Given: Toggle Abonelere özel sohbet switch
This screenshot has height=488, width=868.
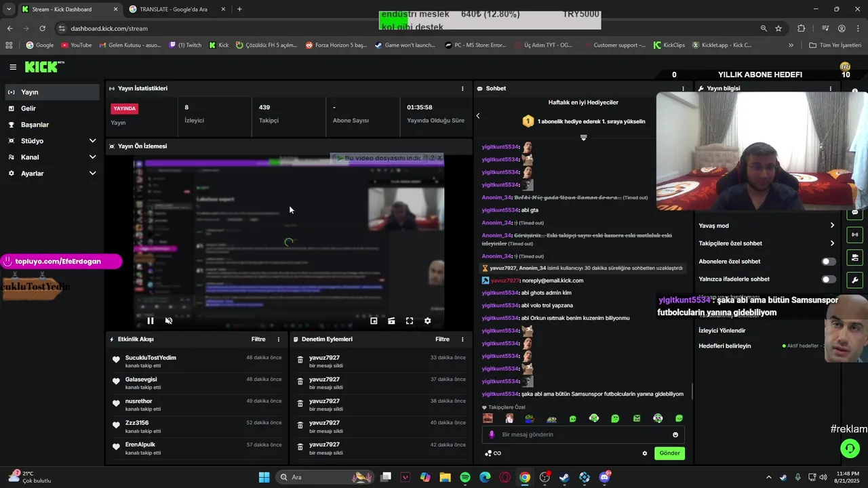Looking at the screenshot, I should pyautogui.click(x=829, y=262).
